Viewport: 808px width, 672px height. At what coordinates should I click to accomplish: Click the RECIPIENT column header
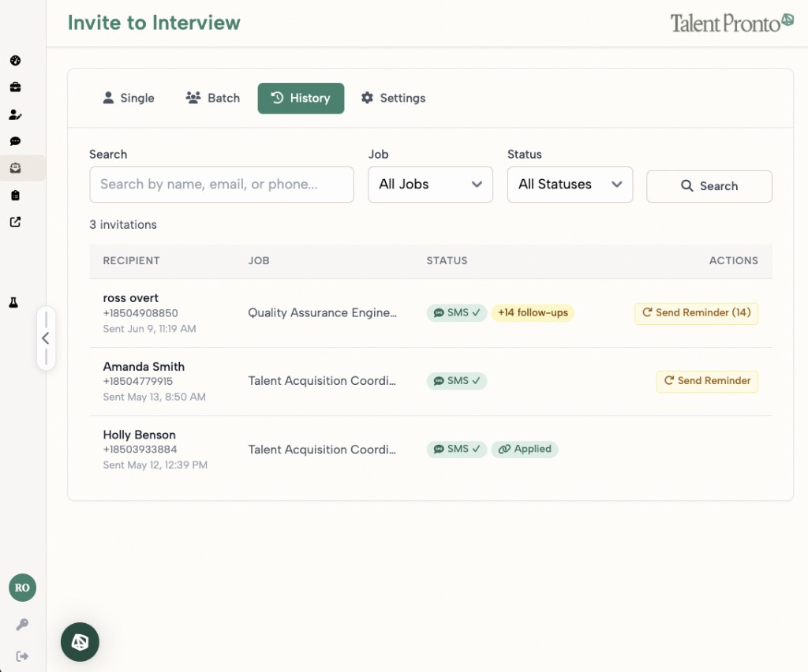pos(132,260)
